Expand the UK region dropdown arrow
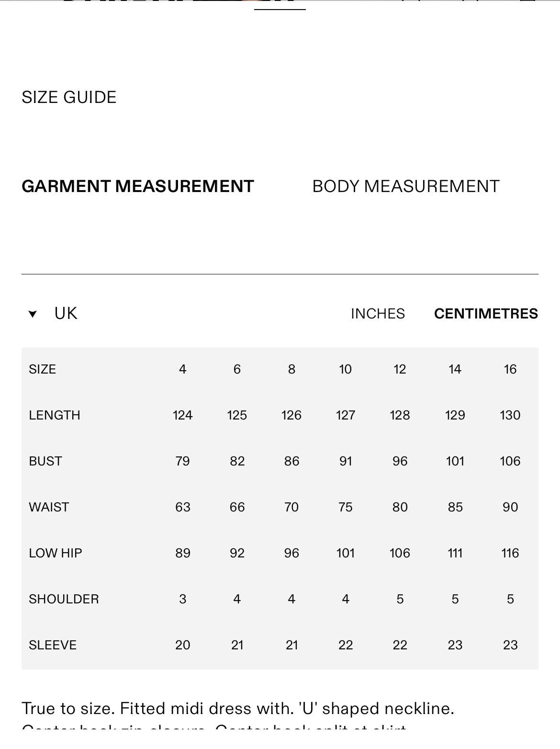 (33, 314)
